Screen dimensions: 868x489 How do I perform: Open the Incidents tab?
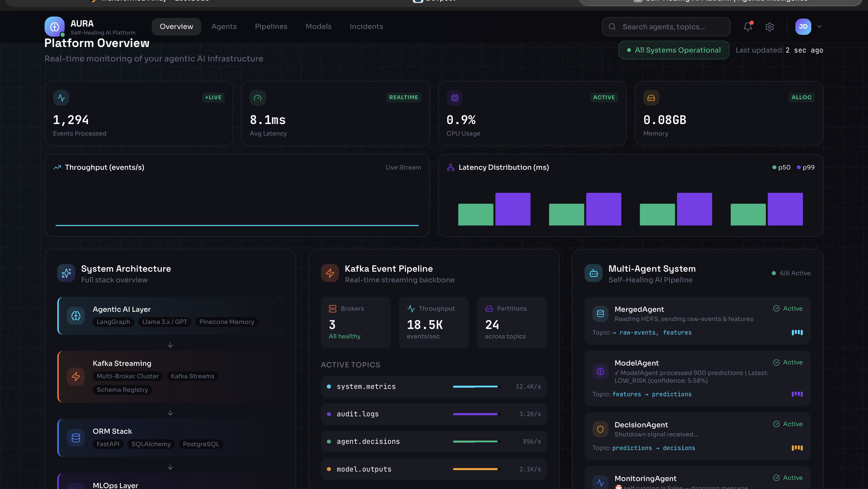coord(366,27)
